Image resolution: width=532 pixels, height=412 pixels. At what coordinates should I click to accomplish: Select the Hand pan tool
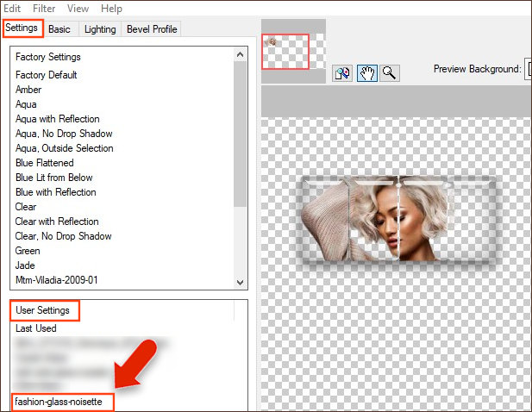click(x=366, y=73)
